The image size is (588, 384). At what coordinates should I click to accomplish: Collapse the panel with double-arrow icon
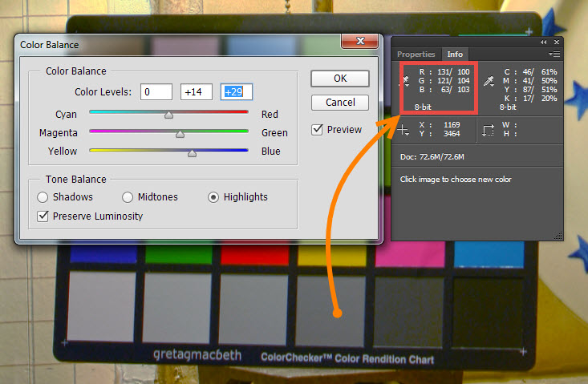pos(543,42)
